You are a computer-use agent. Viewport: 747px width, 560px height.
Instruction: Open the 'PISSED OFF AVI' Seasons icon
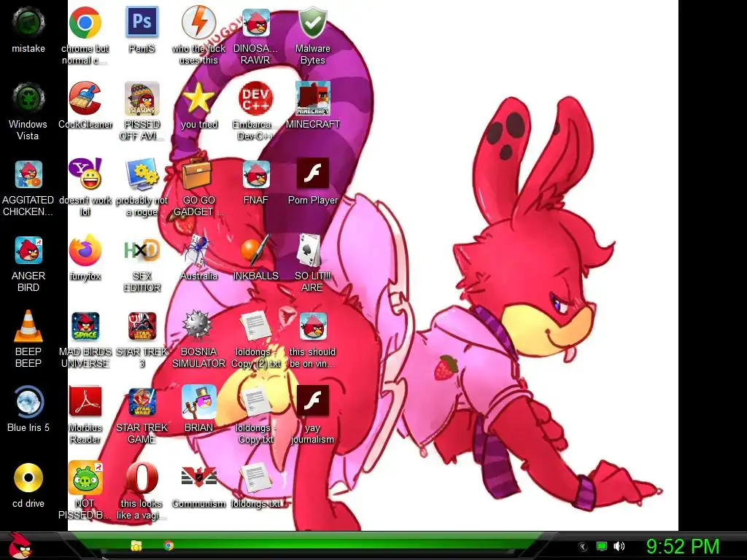pyautogui.click(x=142, y=98)
